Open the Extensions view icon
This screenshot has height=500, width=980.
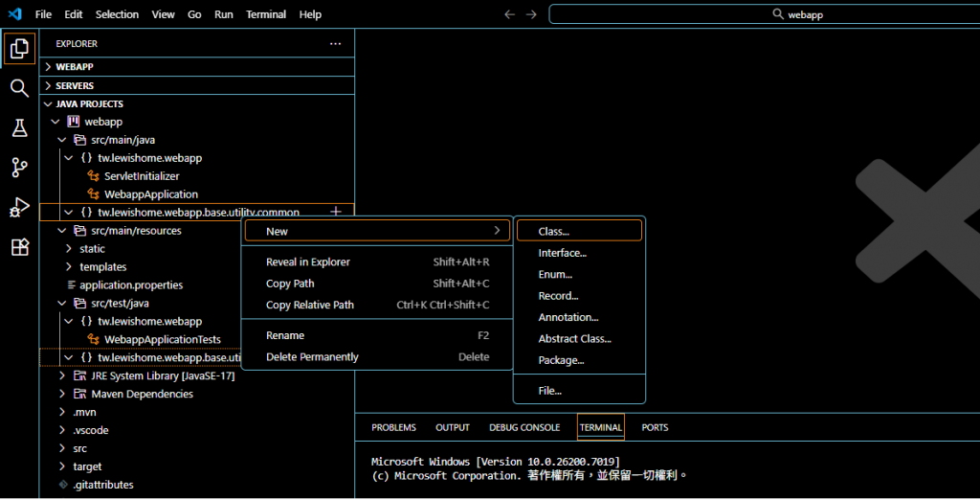point(19,246)
